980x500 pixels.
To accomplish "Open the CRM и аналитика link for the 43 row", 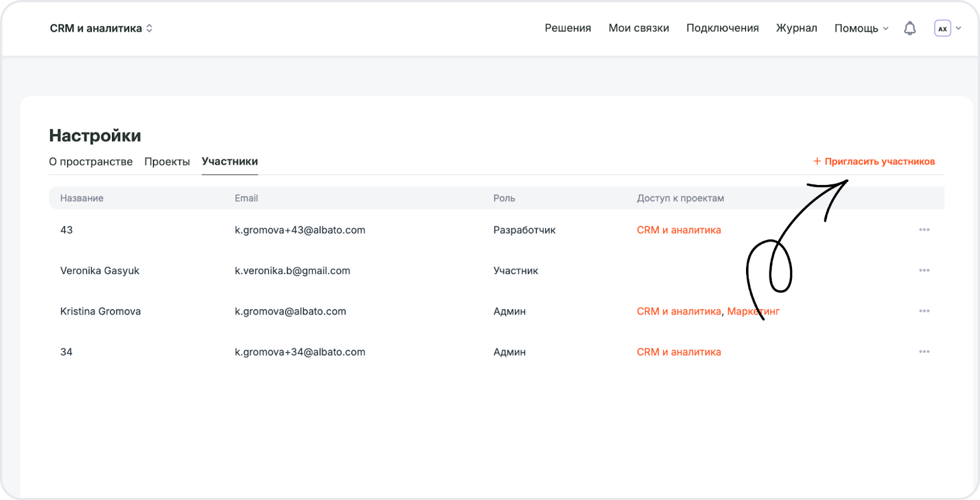I will 679,230.
